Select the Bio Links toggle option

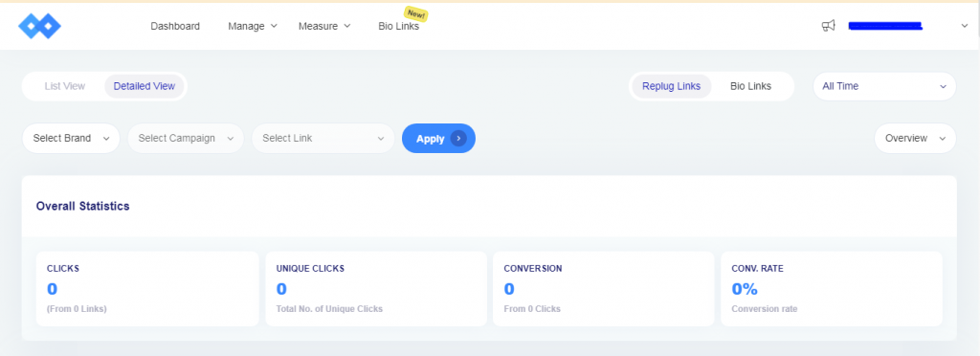pos(750,86)
